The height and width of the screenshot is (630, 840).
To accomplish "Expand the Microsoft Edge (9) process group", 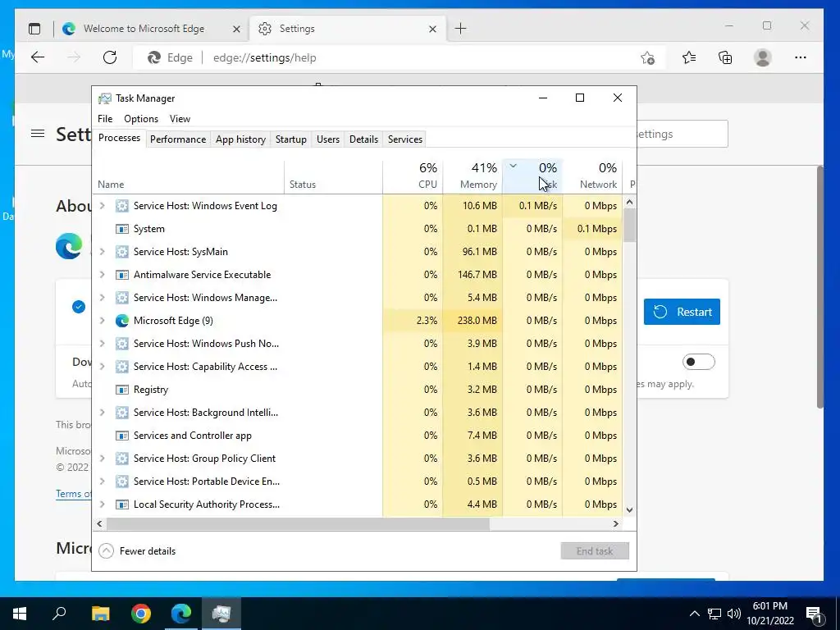I will click(x=103, y=321).
